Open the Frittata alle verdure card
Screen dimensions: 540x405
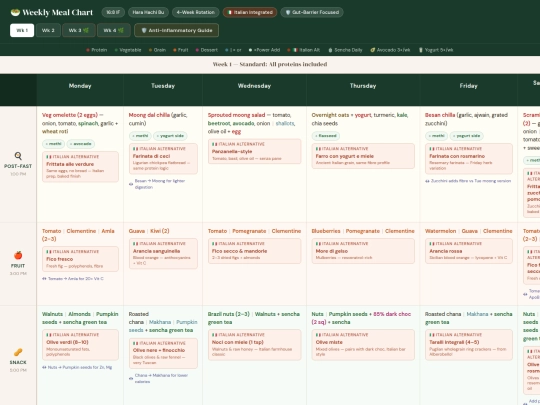pos(80,166)
